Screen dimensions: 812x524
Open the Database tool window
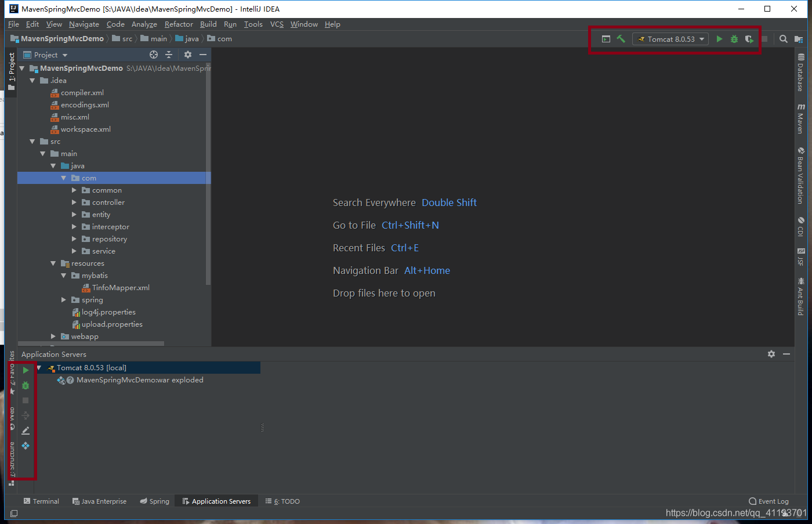[800, 73]
